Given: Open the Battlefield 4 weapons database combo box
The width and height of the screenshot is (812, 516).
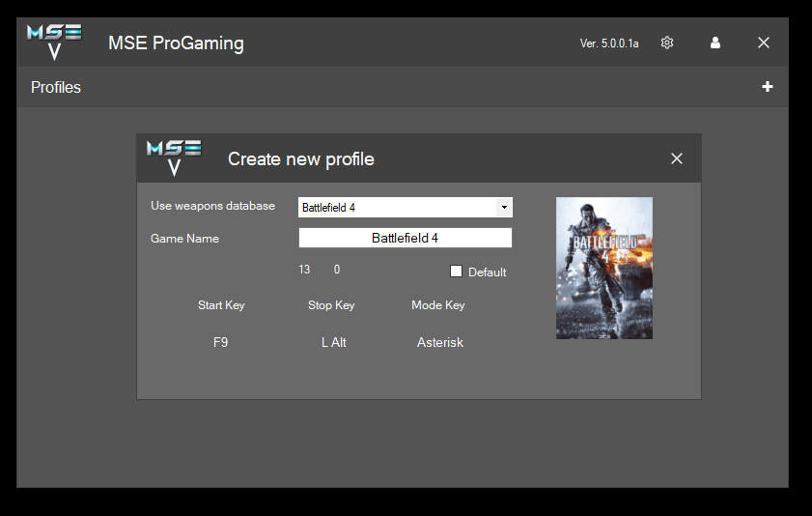Looking at the screenshot, I should 405,207.
